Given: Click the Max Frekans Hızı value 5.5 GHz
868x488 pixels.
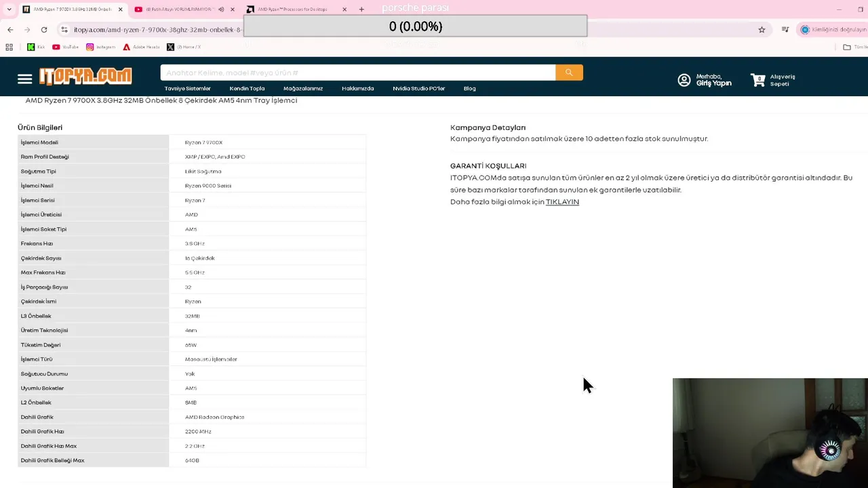Looking at the screenshot, I should 195,272.
